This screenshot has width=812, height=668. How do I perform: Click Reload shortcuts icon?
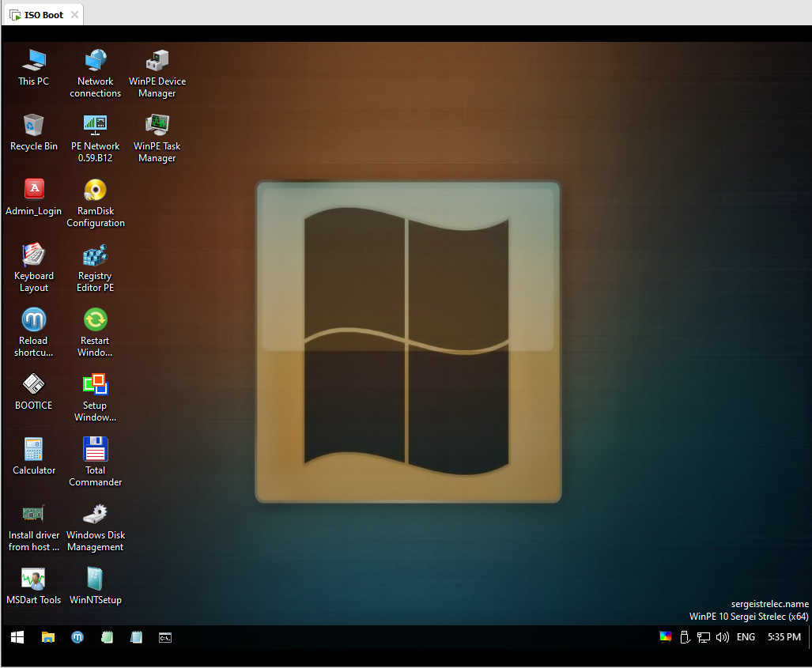(x=34, y=333)
